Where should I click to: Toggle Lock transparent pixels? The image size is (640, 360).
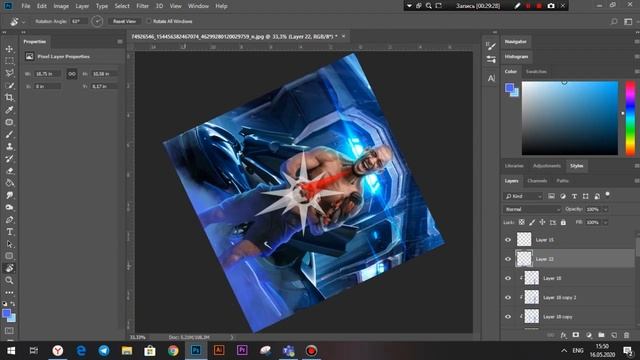522,222
